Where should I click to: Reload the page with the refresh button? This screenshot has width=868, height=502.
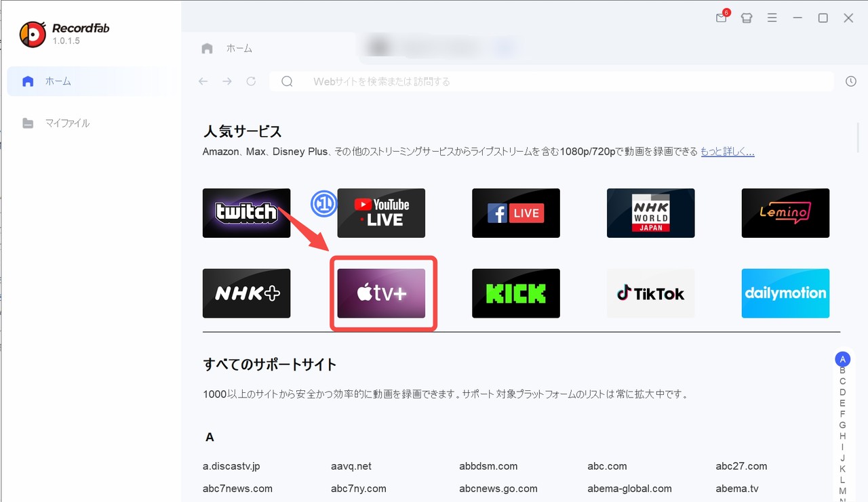pyautogui.click(x=251, y=81)
